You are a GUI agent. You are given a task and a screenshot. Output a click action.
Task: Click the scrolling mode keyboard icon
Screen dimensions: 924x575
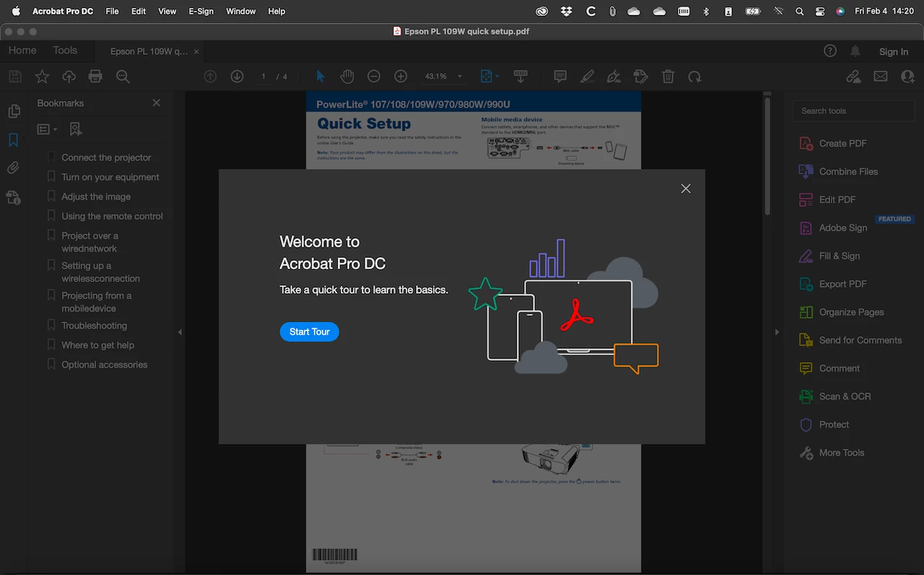point(520,76)
